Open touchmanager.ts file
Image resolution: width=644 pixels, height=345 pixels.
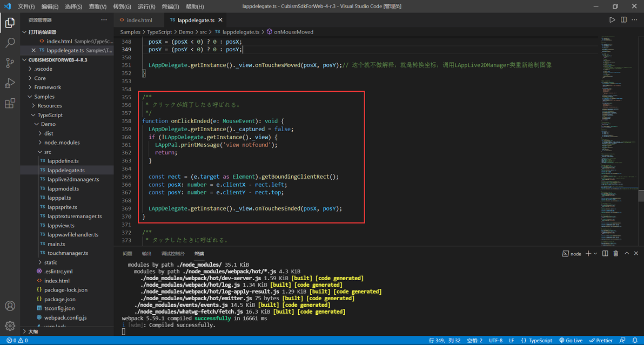pos(68,253)
